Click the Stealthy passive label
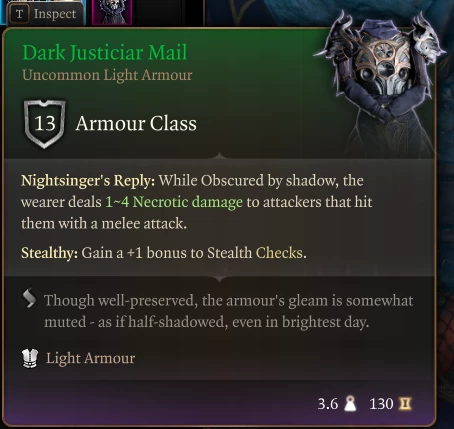 (x=49, y=253)
